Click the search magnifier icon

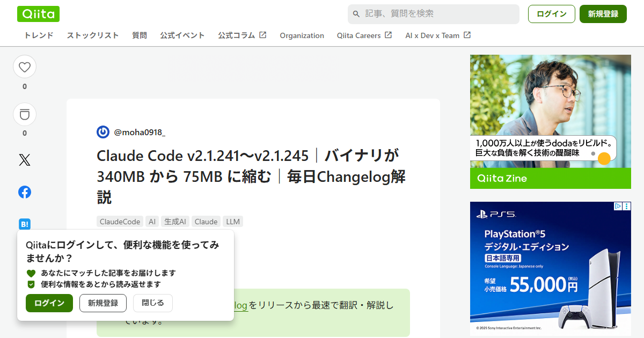coord(356,14)
